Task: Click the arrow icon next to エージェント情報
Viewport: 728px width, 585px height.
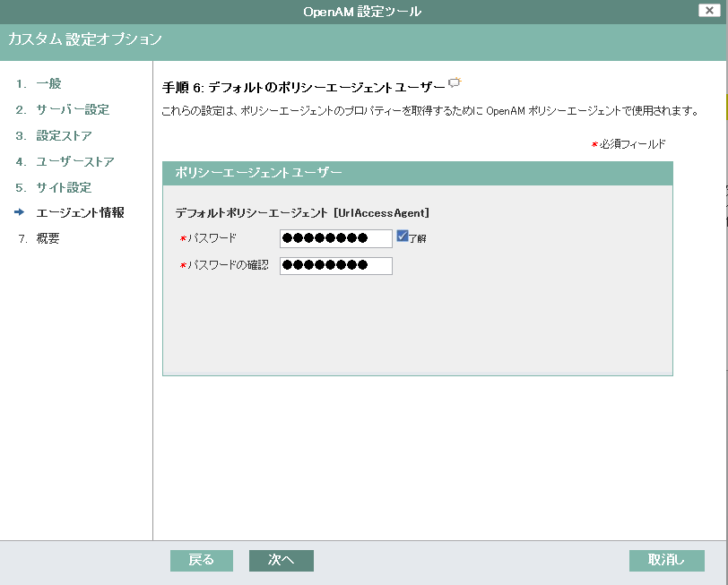Action: [x=20, y=213]
